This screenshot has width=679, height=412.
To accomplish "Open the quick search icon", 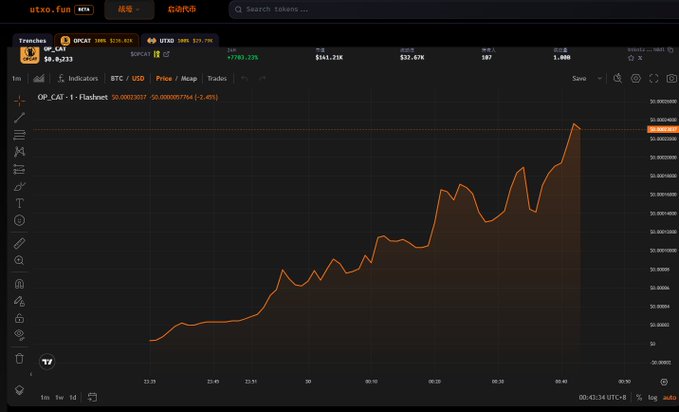I will click(618, 78).
